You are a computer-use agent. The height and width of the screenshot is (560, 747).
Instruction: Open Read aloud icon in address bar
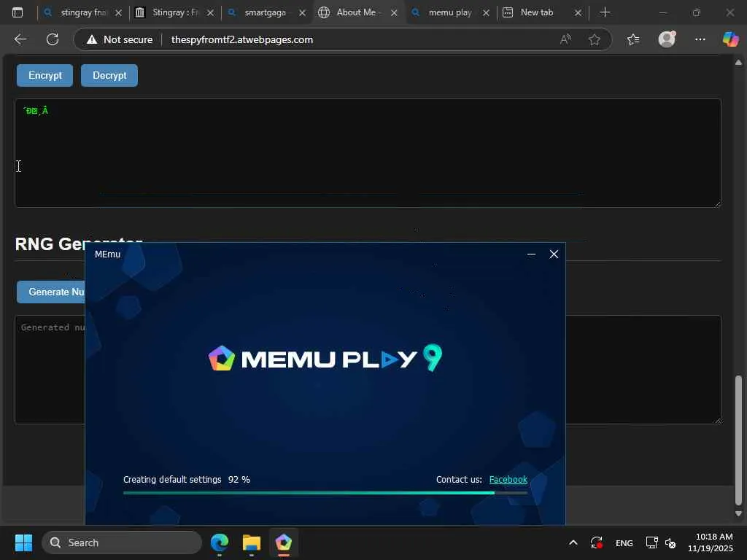point(565,39)
